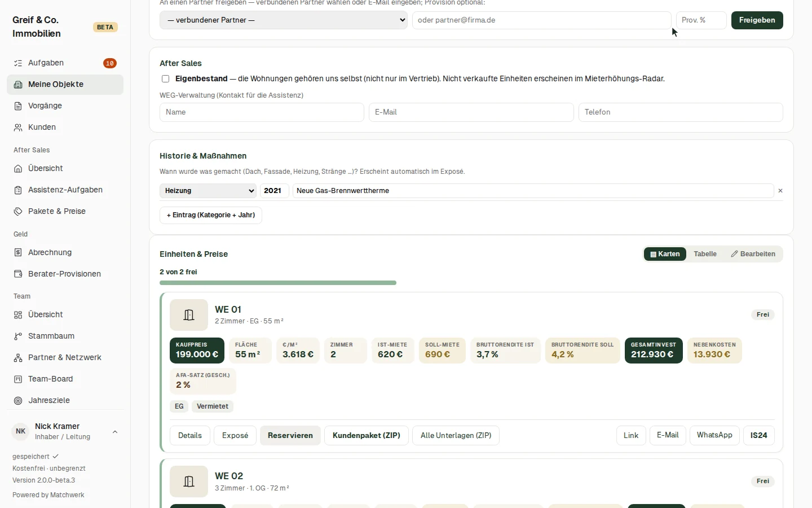
Task: Click the Pakete & Preise tag icon
Action: tap(18, 212)
